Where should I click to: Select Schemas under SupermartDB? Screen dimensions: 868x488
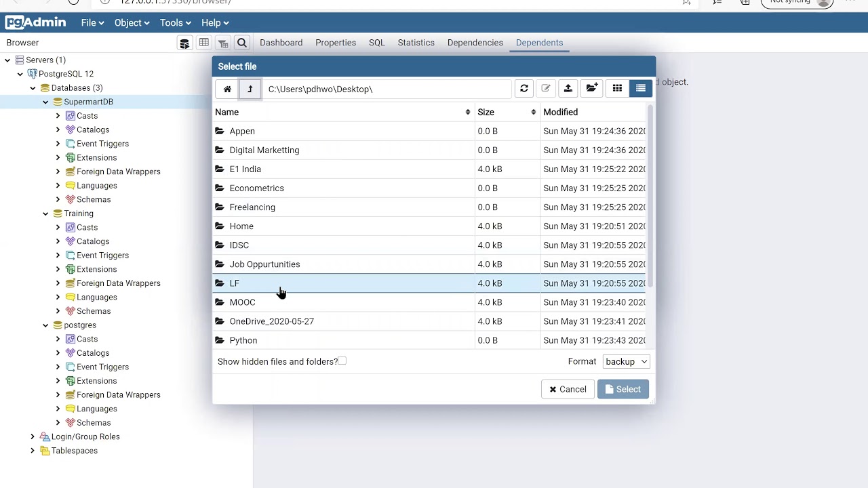pyautogui.click(x=94, y=199)
